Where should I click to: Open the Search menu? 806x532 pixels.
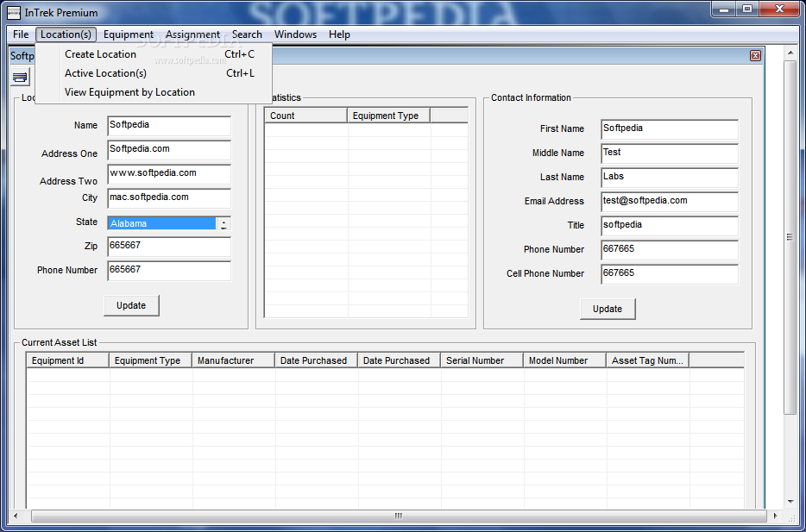tap(247, 34)
